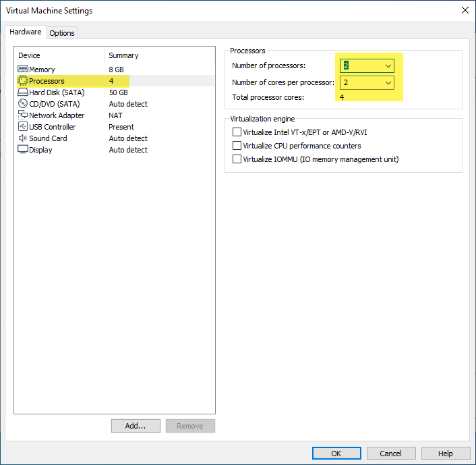Screen dimensions: 476x465
Task: Toggle Virtualize IOMMU checkbox
Action: (x=237, y=159)
